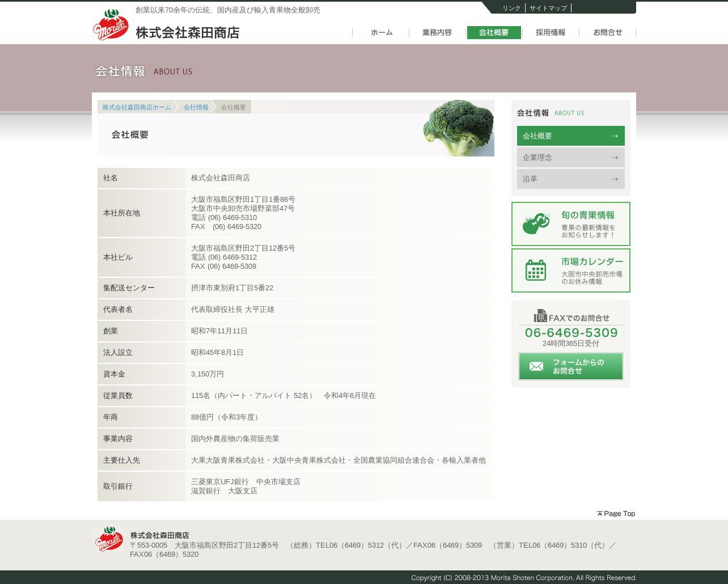Jump back with the Page Top link
This screenshot has width=728, height=584.
616,514
